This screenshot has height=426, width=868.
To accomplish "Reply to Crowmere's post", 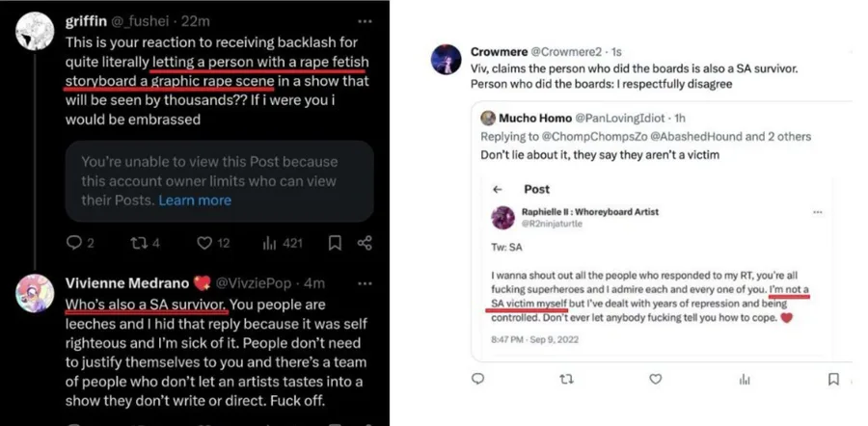I will coord(477,380).
